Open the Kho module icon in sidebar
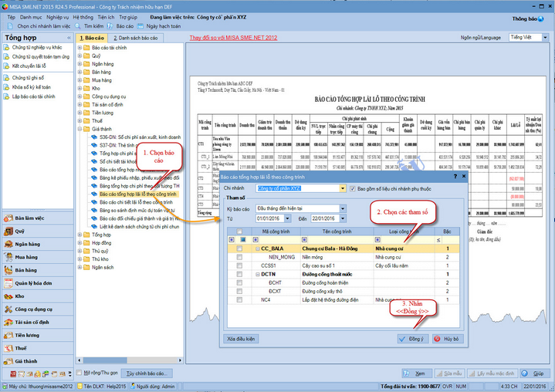 [8, 296]
